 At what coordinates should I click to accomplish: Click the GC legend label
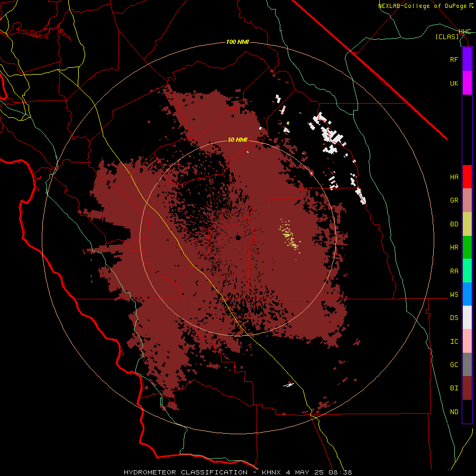454,365
